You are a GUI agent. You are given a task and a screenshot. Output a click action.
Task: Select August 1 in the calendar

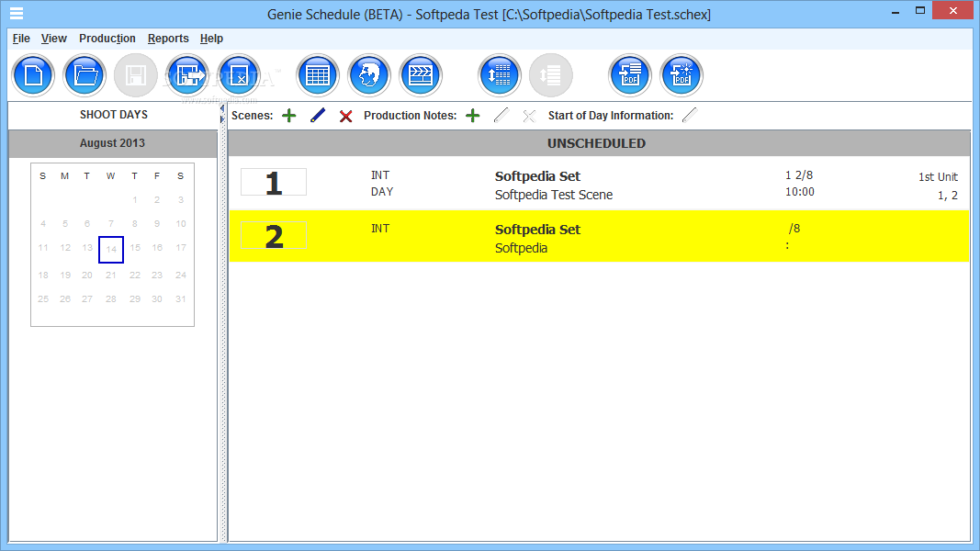point(134,200)
